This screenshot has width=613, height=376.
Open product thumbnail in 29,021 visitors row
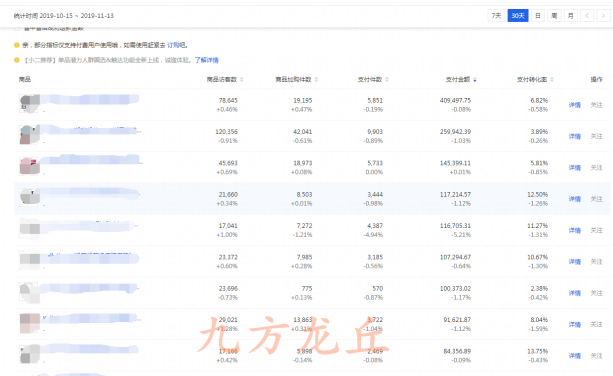tap(29, 323)
